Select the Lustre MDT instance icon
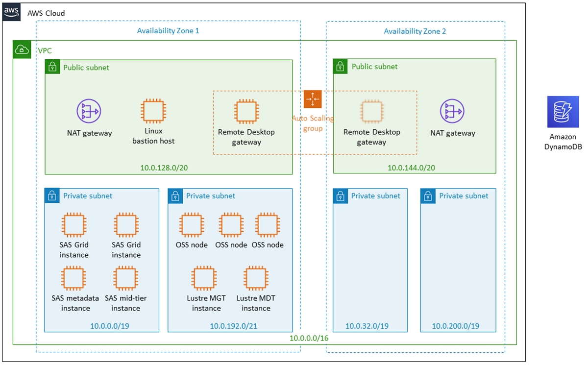This screenshot has width=588, height=365. 255,278
